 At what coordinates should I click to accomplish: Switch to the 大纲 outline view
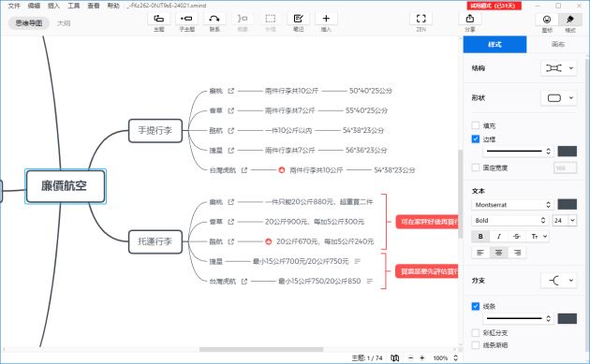pyautogui.click(x=64, y=23)
